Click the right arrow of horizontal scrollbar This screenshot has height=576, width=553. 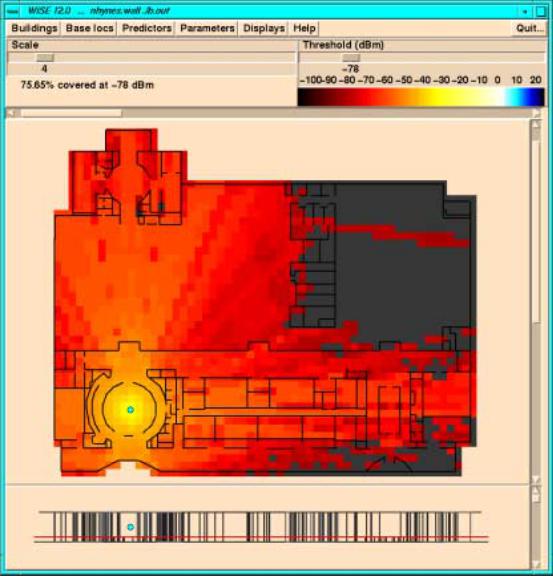click(x=536, y=113)
